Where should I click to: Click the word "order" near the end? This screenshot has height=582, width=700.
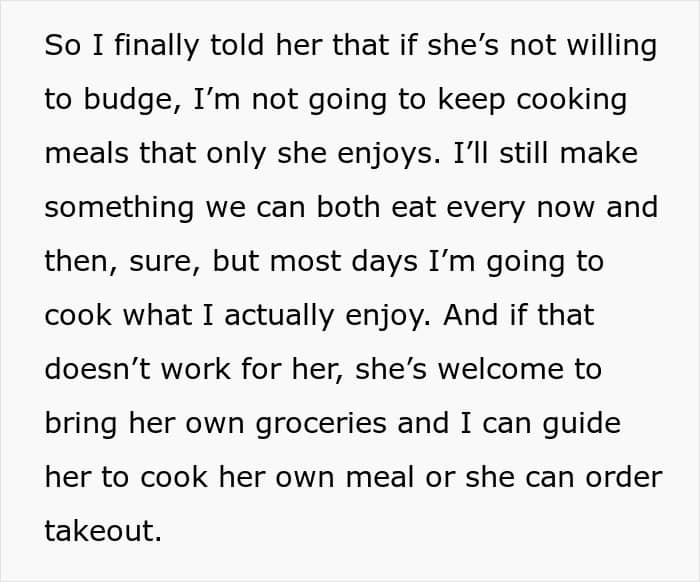pyautogui.click(x=624, y=477)
